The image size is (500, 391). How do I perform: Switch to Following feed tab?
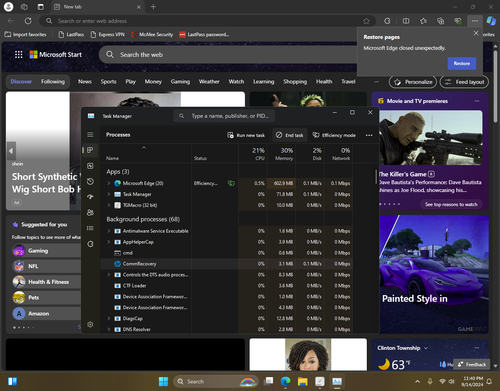[x=53, y=82]
